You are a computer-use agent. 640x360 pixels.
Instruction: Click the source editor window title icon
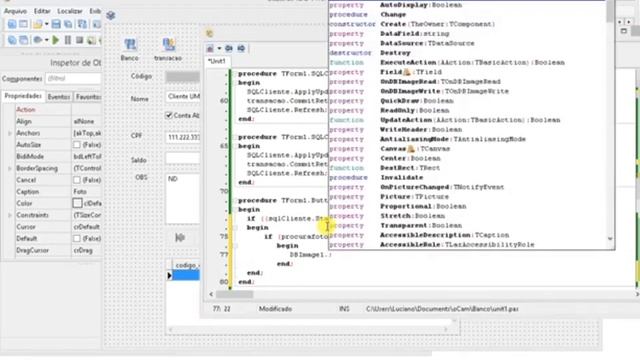(209, 33)
